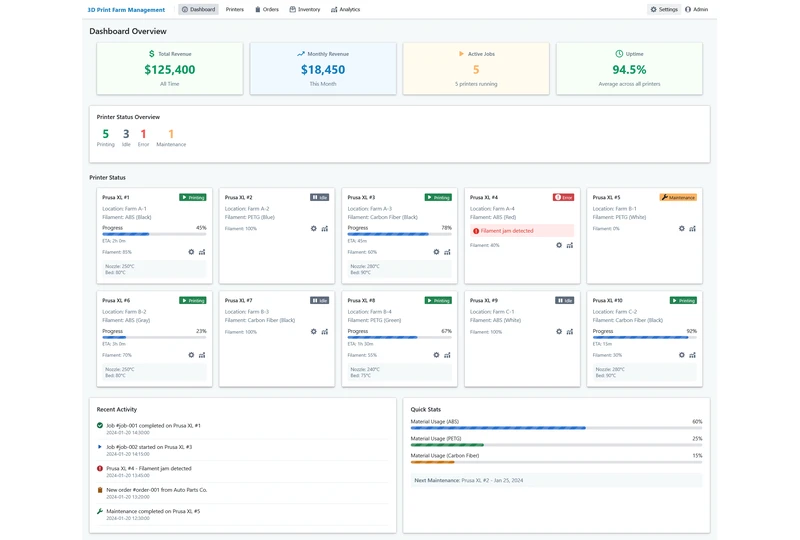800x540 pixels.
Task: Go to the Printers tab
Action: [x=235, y=9]
